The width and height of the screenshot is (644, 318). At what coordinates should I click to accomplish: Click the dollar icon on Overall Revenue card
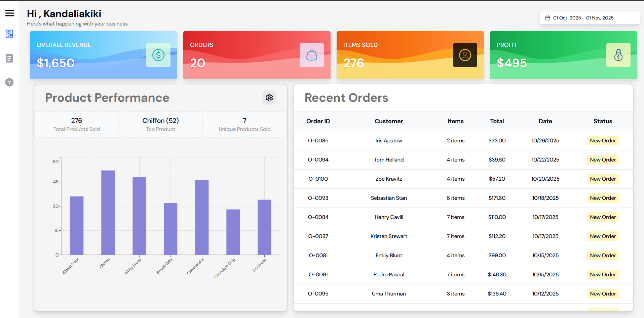[x=158, y=55]
